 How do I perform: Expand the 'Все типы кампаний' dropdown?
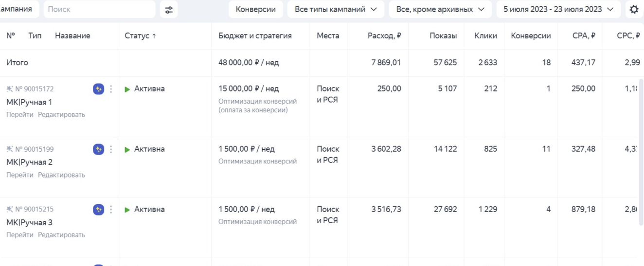point(336,9)
